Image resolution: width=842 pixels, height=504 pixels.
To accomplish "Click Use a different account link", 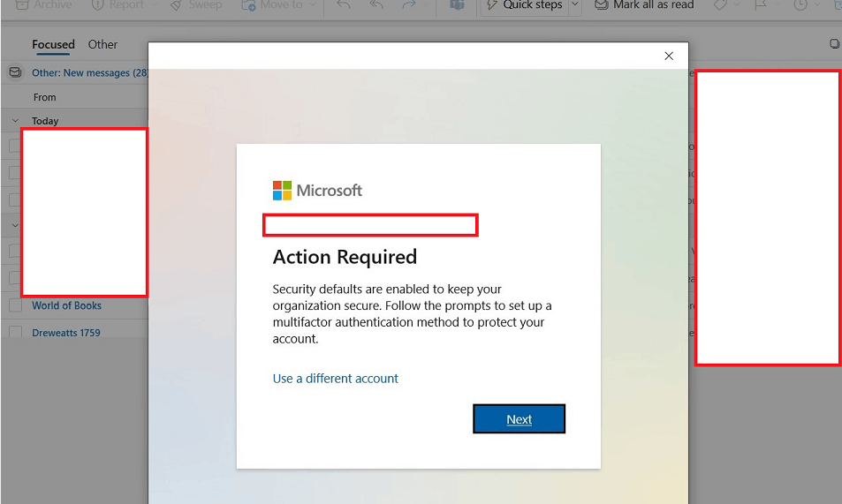I will (x=335, y=379).
